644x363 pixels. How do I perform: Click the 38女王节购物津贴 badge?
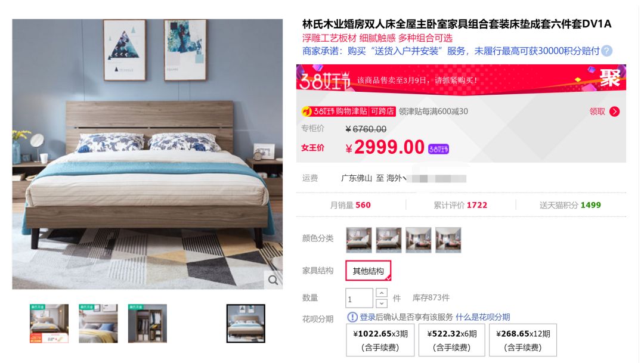coord(348,111)
